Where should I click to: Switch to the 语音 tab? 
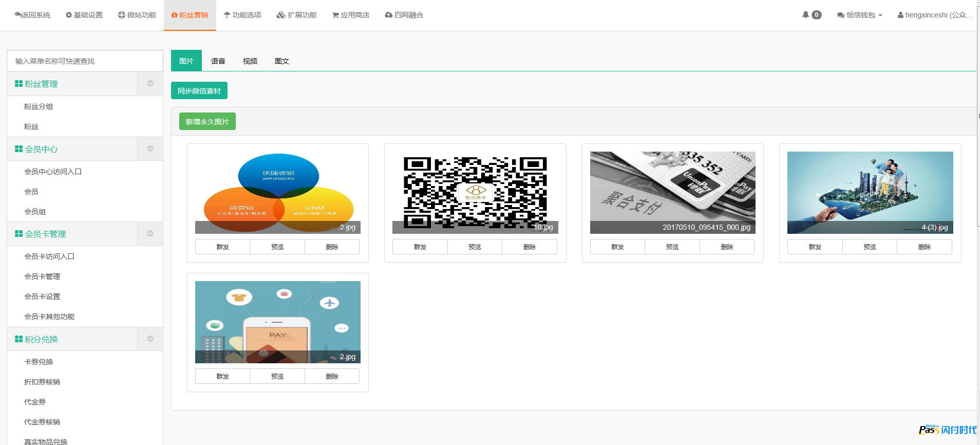(x=218, y=61)
